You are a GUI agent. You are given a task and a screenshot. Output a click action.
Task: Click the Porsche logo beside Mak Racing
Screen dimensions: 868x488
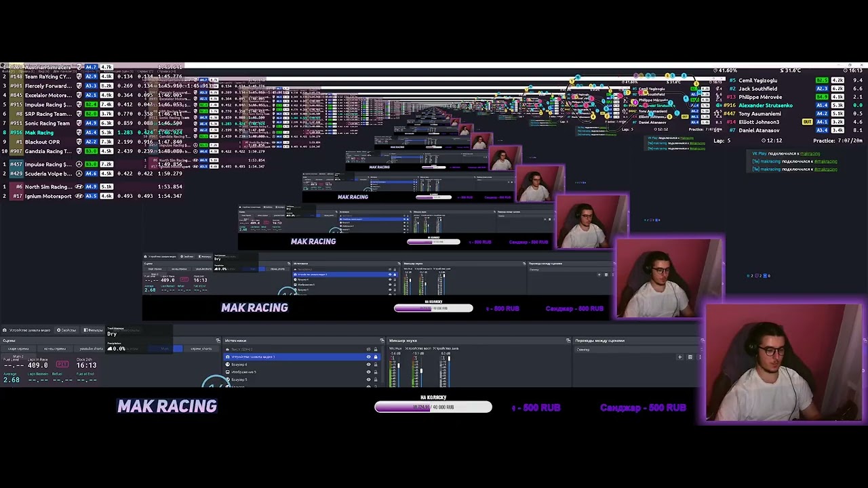[79, 133]
